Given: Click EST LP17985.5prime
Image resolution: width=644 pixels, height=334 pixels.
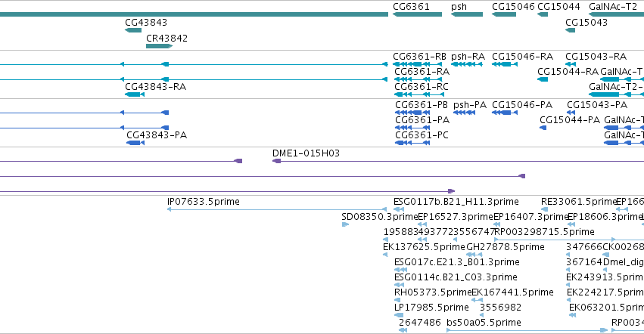Looking at the screenshot, I should tap(431, 308).
